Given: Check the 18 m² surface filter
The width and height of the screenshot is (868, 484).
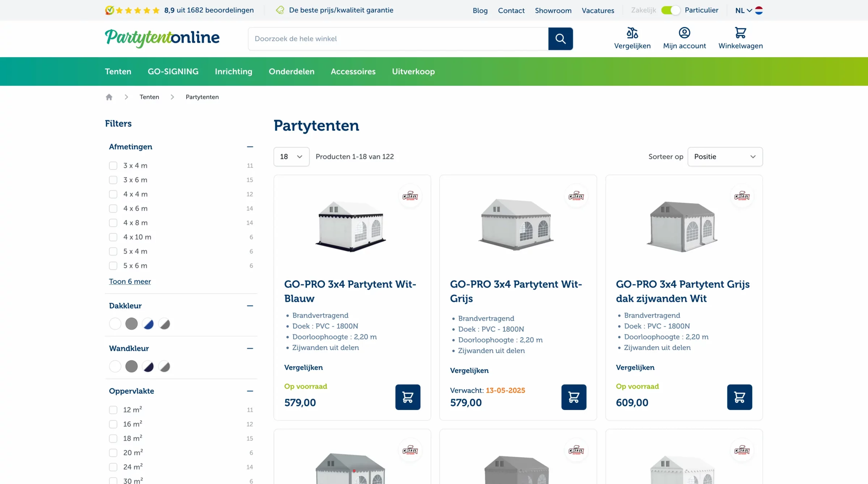Looking at the screenshot, I should click(113, 438).
